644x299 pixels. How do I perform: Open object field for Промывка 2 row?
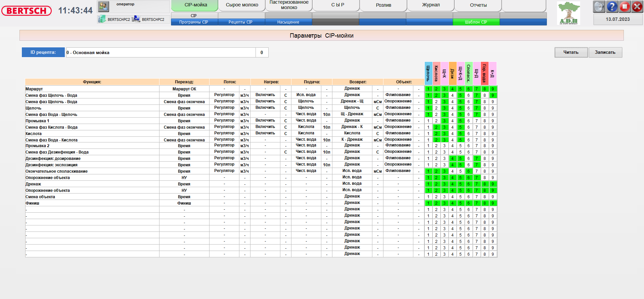click(x=398, y=145)
